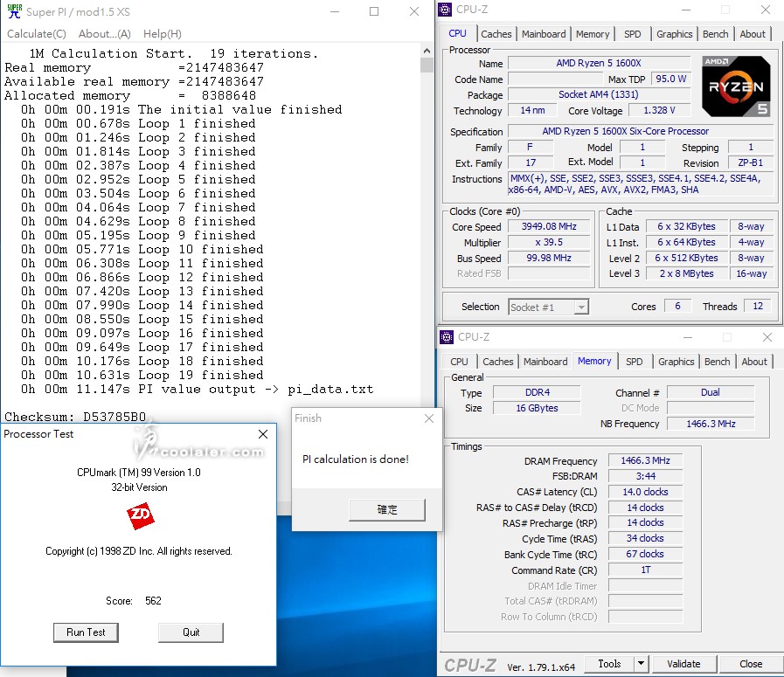Click the Core Speed 3949.08 MHz value
The image size is (784, 677).
[549, 226]
